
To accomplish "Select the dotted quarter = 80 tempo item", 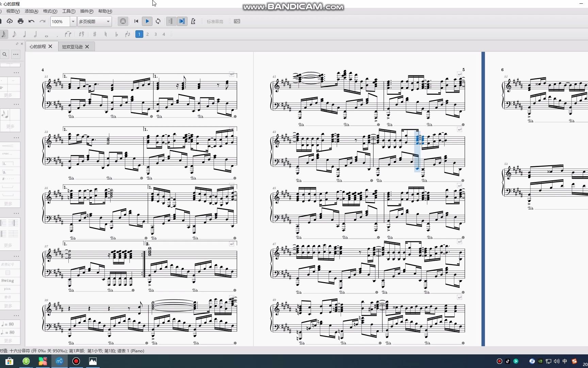I will point(8,332).
